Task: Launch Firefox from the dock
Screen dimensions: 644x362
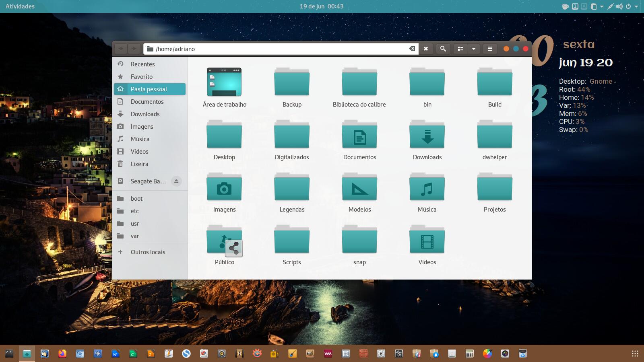Action: [x=62, y=354]
